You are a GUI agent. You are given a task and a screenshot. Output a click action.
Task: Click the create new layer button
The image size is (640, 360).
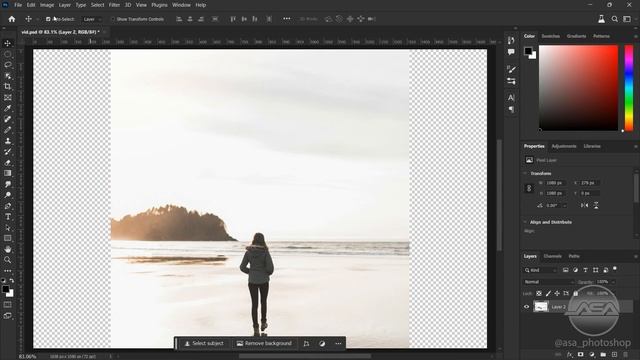click(614, 355)
